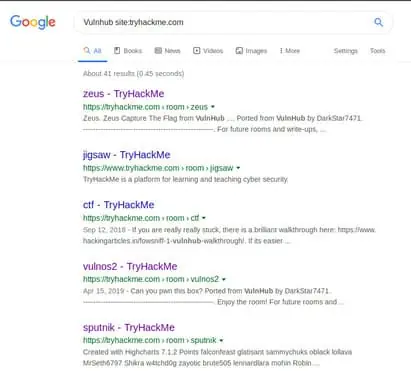Viewport: 411px width, 371px height.
Task: Open search Tools
Action: click(377, 51)
